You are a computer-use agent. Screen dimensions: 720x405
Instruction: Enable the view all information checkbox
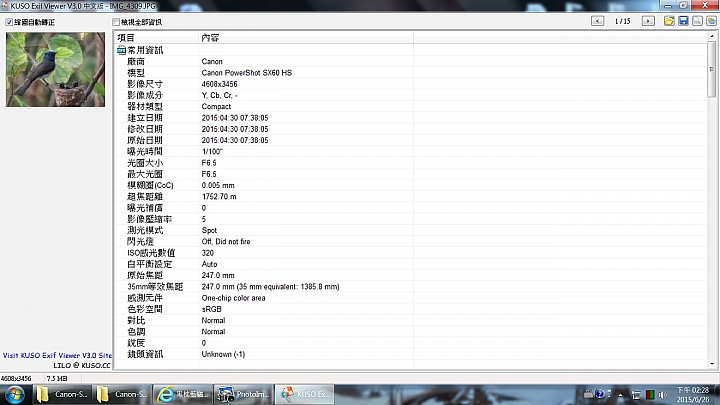[116, 22]
